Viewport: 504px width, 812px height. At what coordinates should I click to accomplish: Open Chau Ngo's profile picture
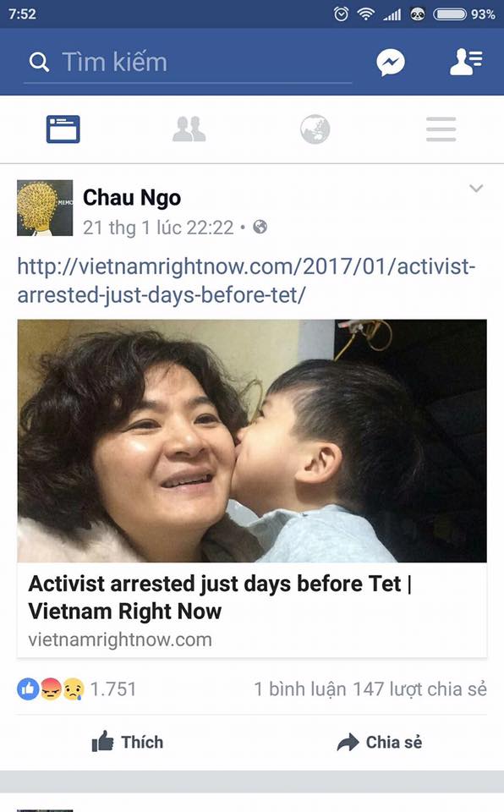pyautogui.click(x=45, y=208)
